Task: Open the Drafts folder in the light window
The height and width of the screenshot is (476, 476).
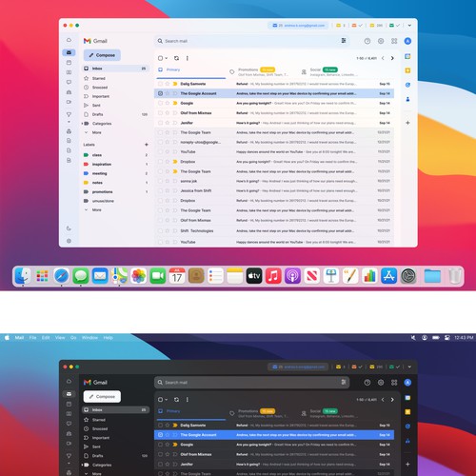Action: click(x=115, y=114)
